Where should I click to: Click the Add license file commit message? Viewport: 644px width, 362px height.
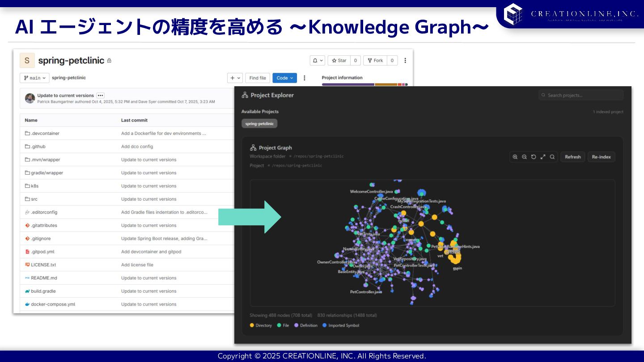137,265
